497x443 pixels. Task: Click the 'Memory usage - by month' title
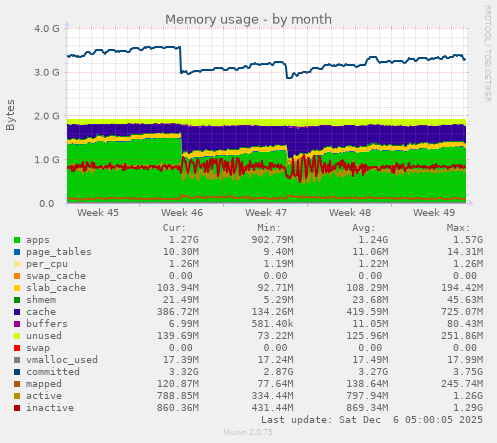tap(248, 19)
